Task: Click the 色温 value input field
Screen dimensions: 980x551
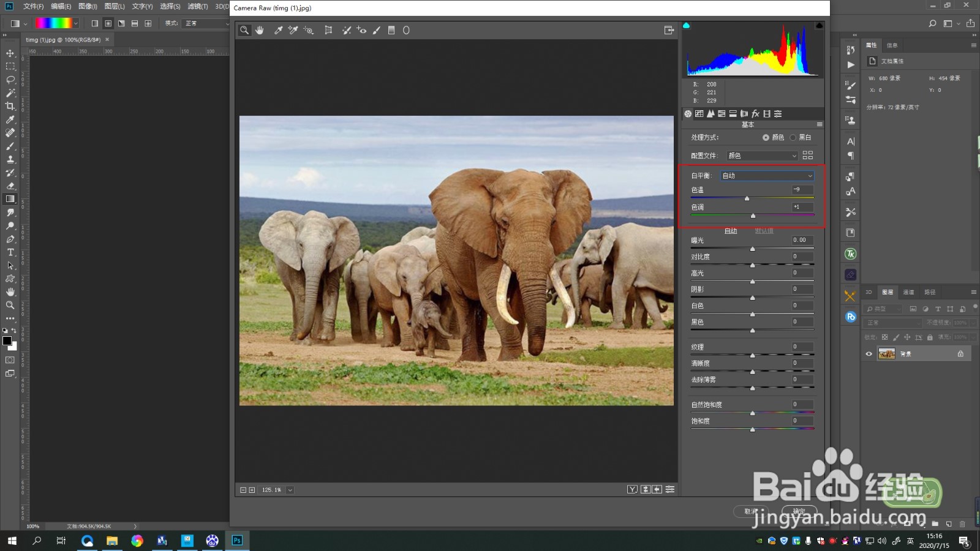Action: click(802, 190)
